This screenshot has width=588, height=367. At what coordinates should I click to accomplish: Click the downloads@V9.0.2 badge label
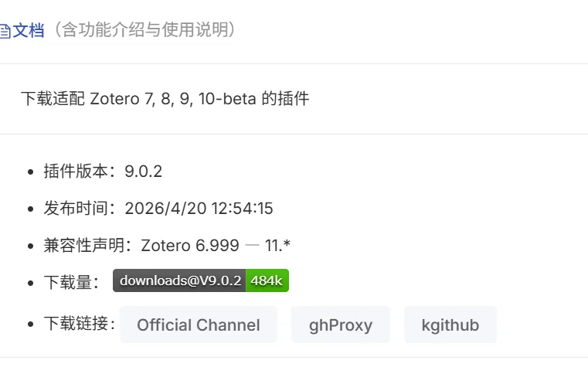[x=179, y=280]
